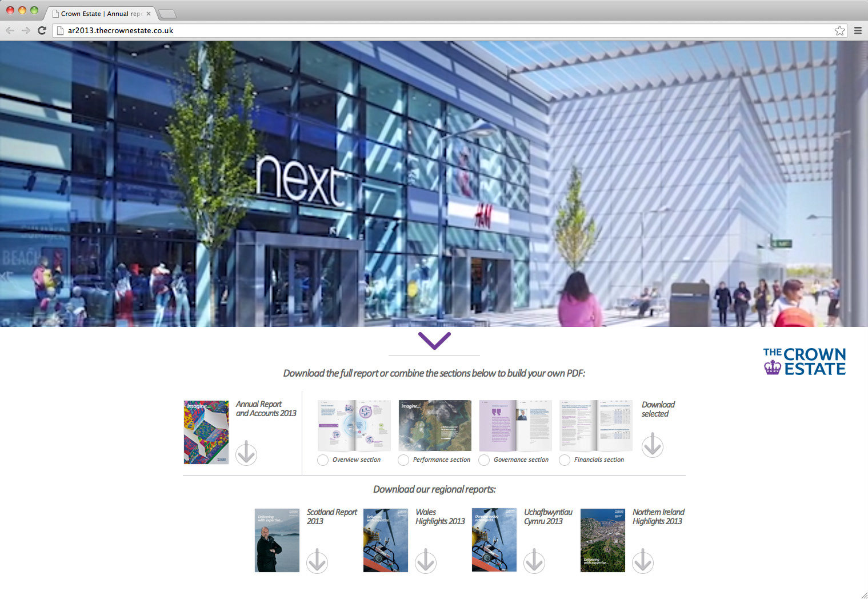Click the Performance section label
Image resolution: width=868 pixels, height=599 pixels.
442,460
